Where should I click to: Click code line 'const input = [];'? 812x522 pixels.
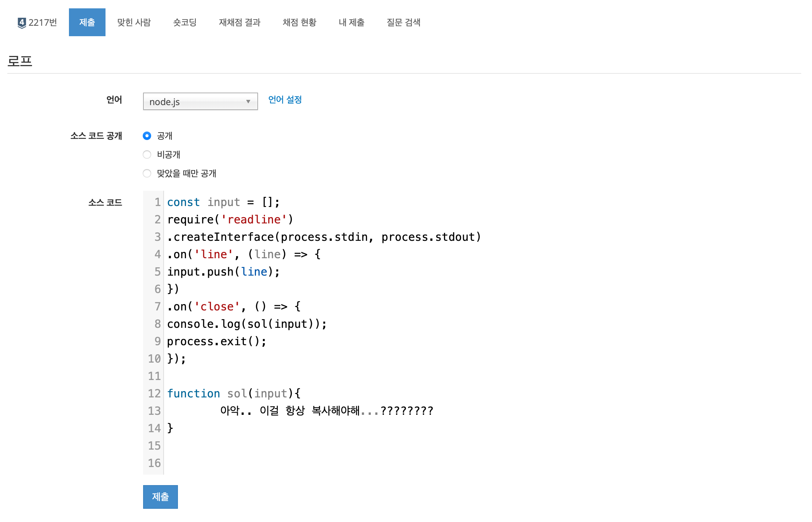click(x=223, y=202)
